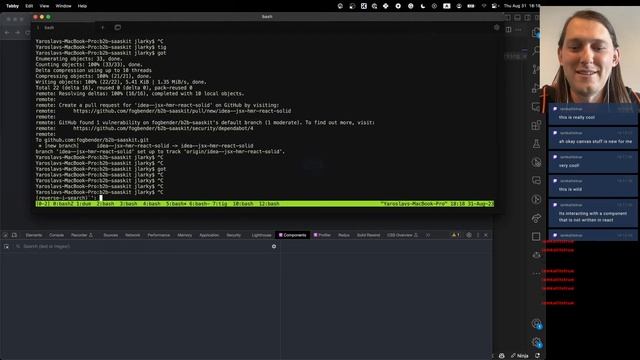This screenshot has width=640, height=360.
Task: Open the Help menu in menu bar
Action: 82,6
